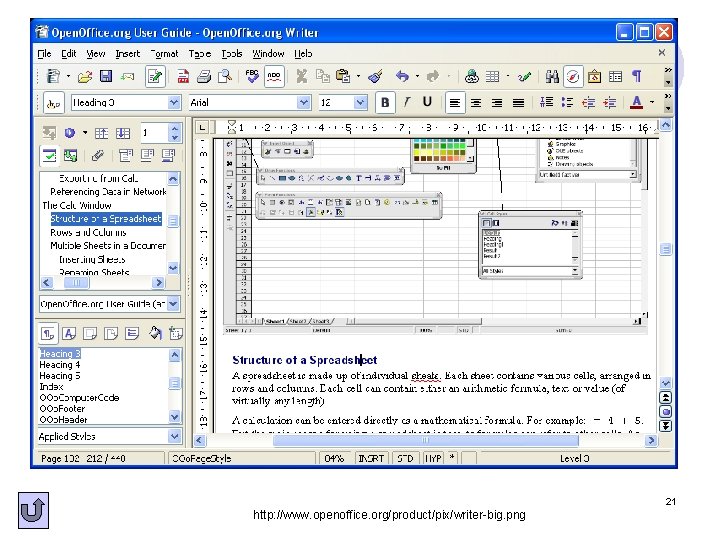Screen dimensions: 720x540
Task: Toggle Underline formatting
Action: click(x=427, y=102)
